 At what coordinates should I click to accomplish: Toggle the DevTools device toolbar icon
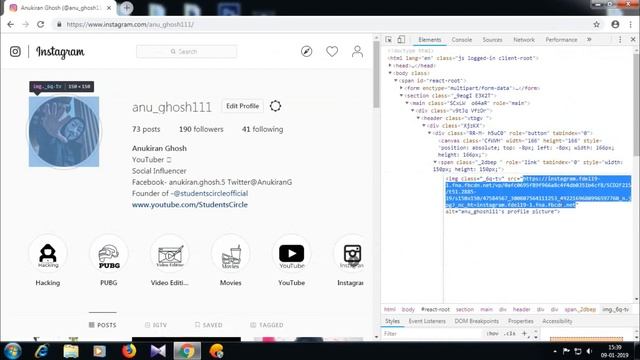(x=401, y=40)
